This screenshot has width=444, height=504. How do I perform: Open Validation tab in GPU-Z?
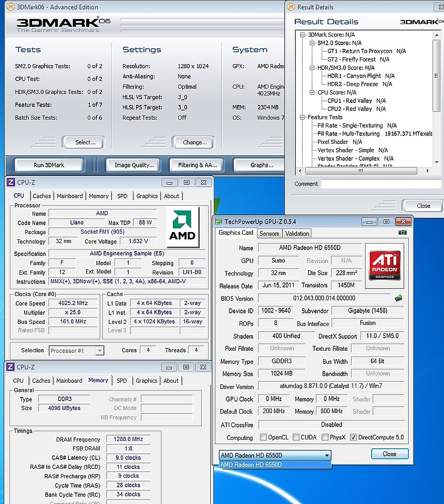(x=297, y=233)
